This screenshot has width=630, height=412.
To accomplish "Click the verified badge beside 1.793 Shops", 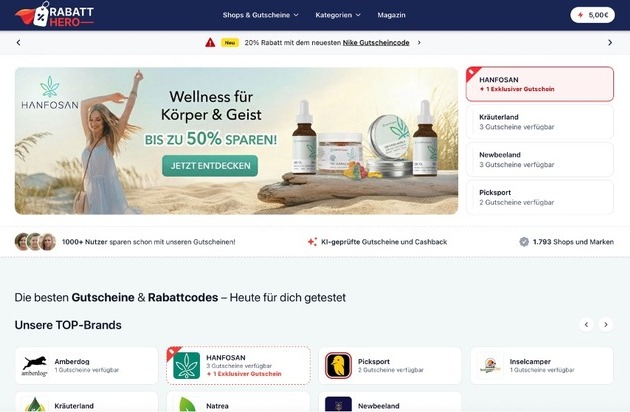I will (x=524, y=242).
